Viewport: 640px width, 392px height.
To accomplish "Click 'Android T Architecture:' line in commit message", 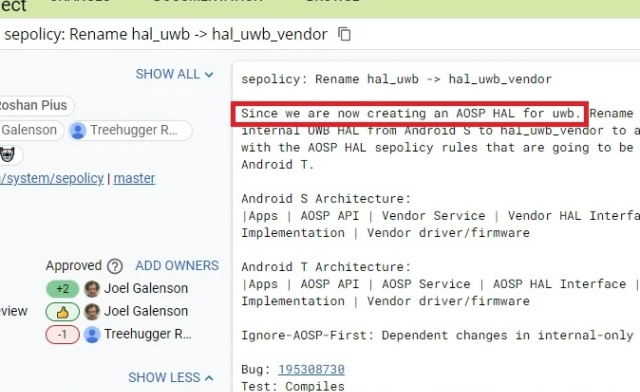I will point(326,267).
